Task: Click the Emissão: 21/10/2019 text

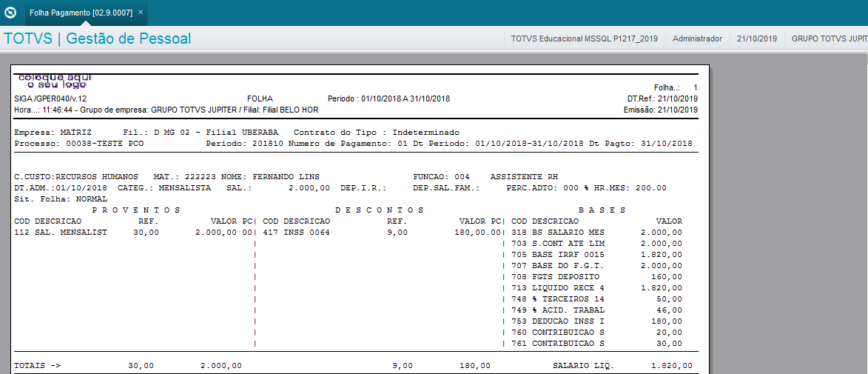Action: click(x=660, y=110)
